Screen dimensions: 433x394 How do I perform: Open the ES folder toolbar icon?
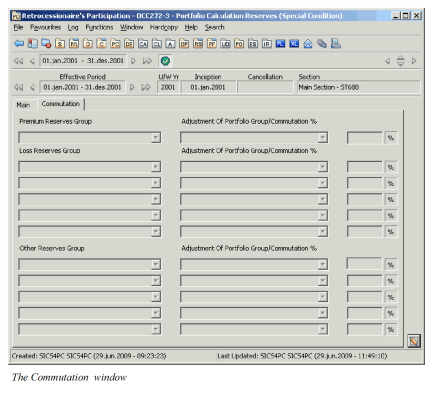tap(253, 44)
